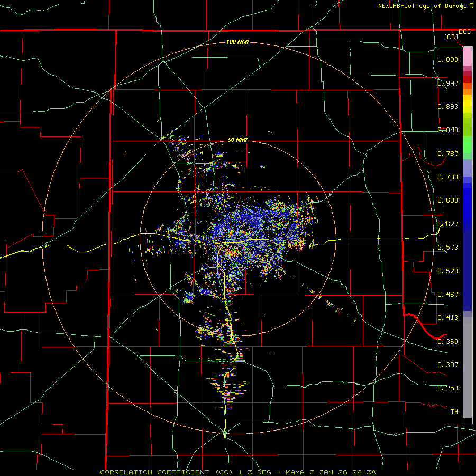Image resolution: width=476 pixels, height=476 pixels.
Task: Select the 1.000 scale value
Action: pos(448,59)
